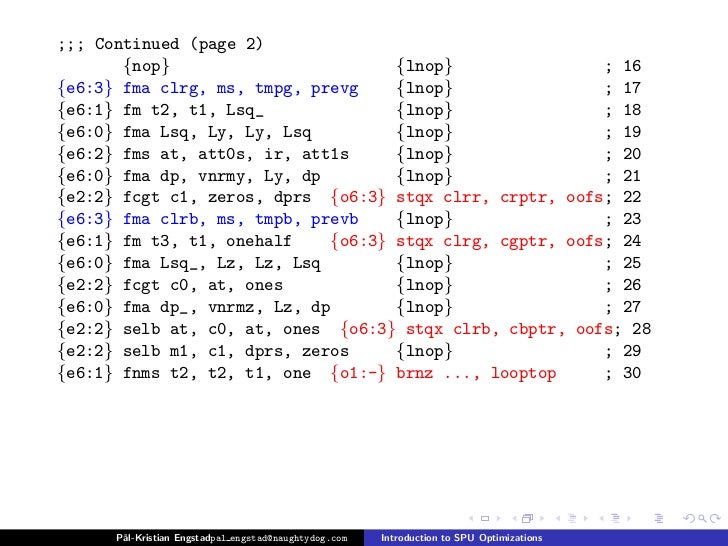728x546 pixels.
Task: Jump to next subsection arrow
Action: pos(586,518)
